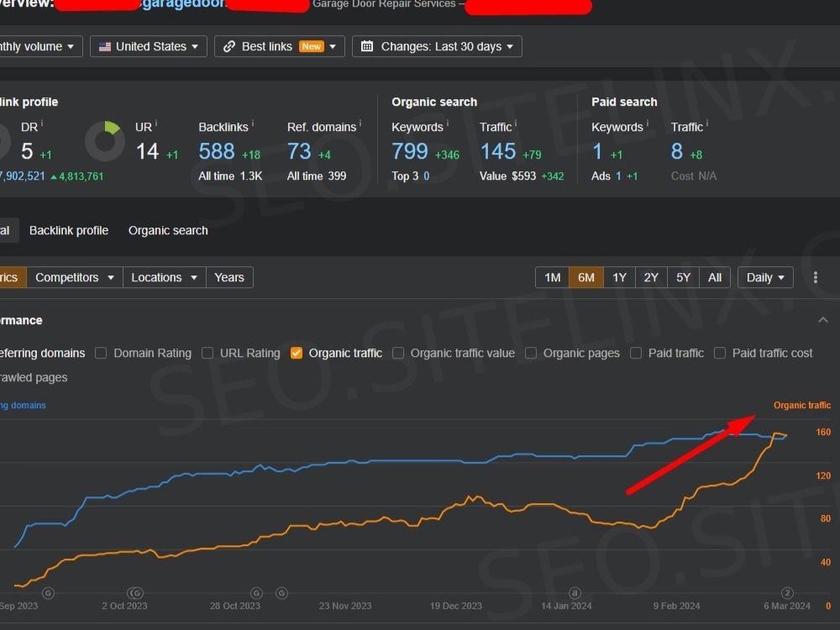Enable the Organic traffic value checkbox
This screenshot has height=630, width=840.
point(398,353)
